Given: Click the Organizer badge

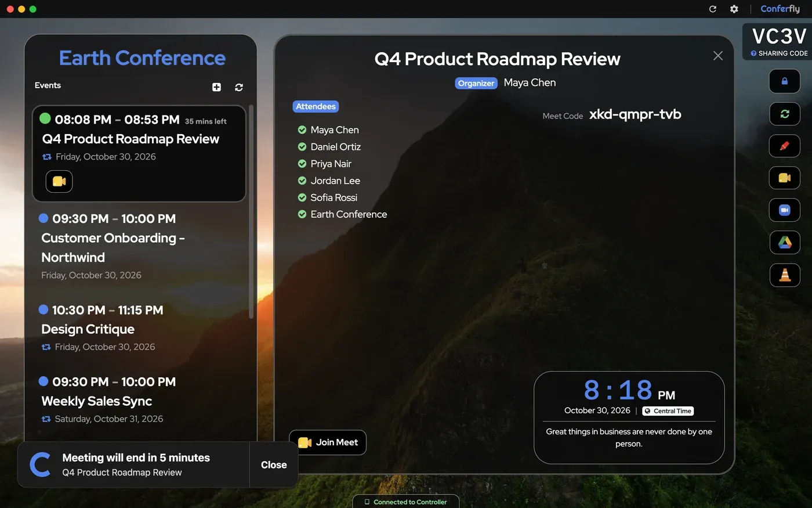Looking at the screenshot, I should 476,83.
